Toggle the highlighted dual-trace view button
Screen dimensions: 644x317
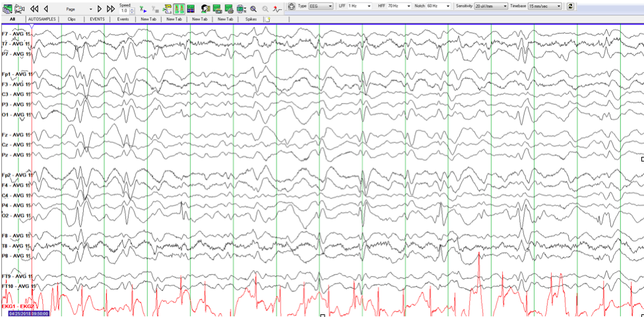coord(179,9)
